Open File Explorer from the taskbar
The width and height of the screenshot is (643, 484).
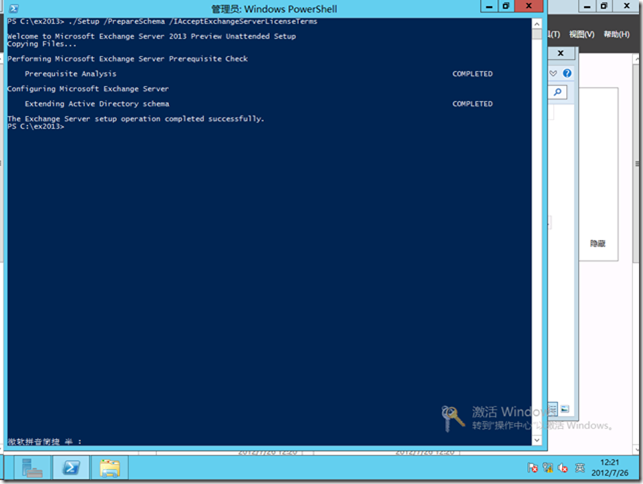(x=109, y=468)
